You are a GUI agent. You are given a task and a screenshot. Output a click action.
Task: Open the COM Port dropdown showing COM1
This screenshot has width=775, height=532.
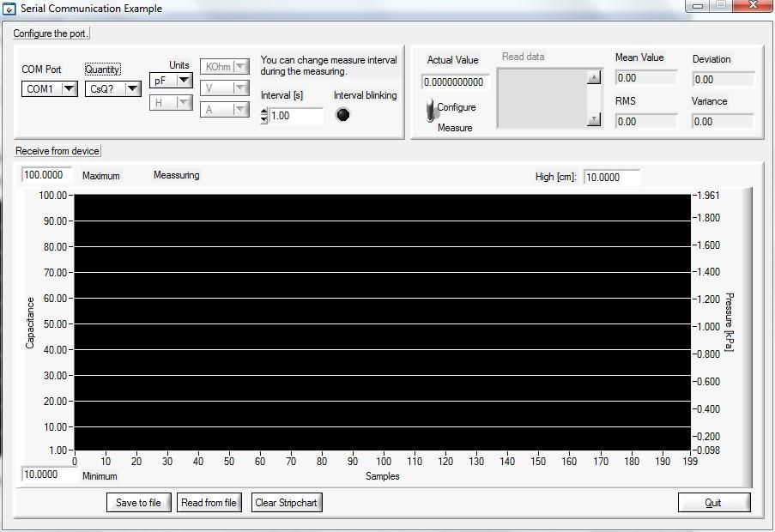pos(50,89)
